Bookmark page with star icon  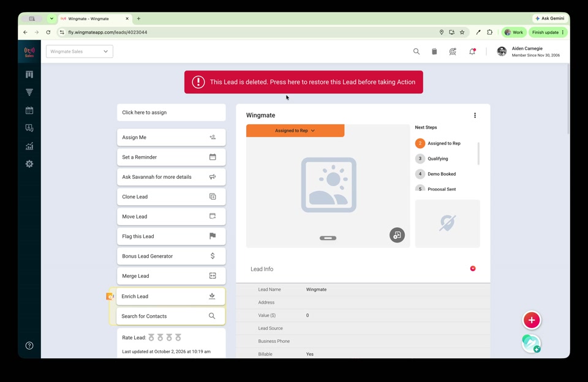point(462,32)
